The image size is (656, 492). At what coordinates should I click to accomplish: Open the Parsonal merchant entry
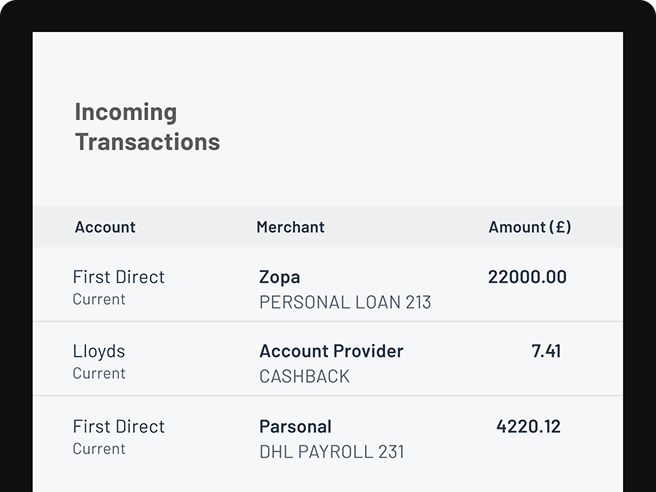click(295, 427)
